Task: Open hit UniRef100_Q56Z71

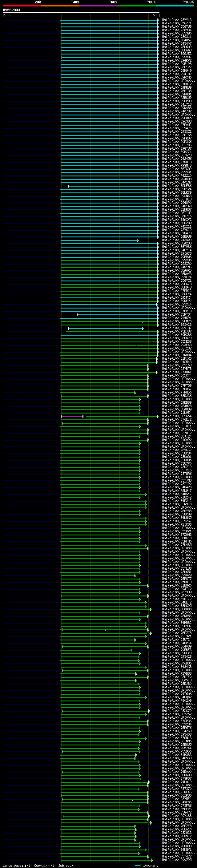Action: pos(176,23)
